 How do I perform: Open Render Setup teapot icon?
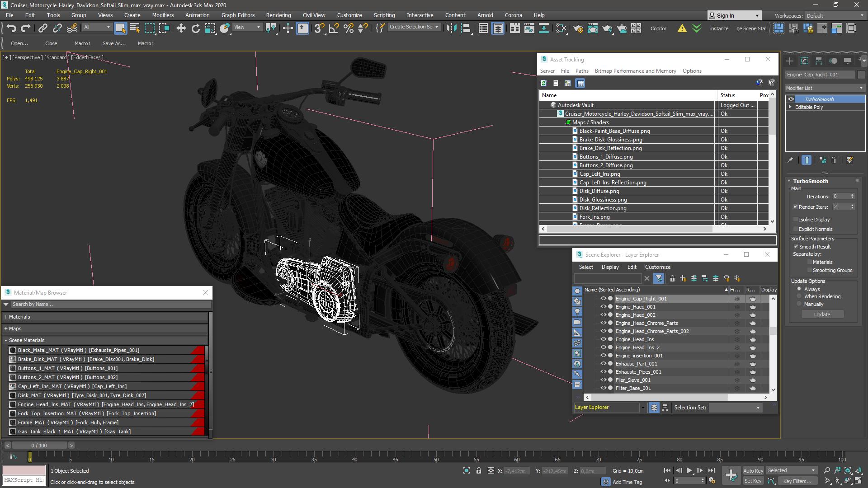pos(578,28)
